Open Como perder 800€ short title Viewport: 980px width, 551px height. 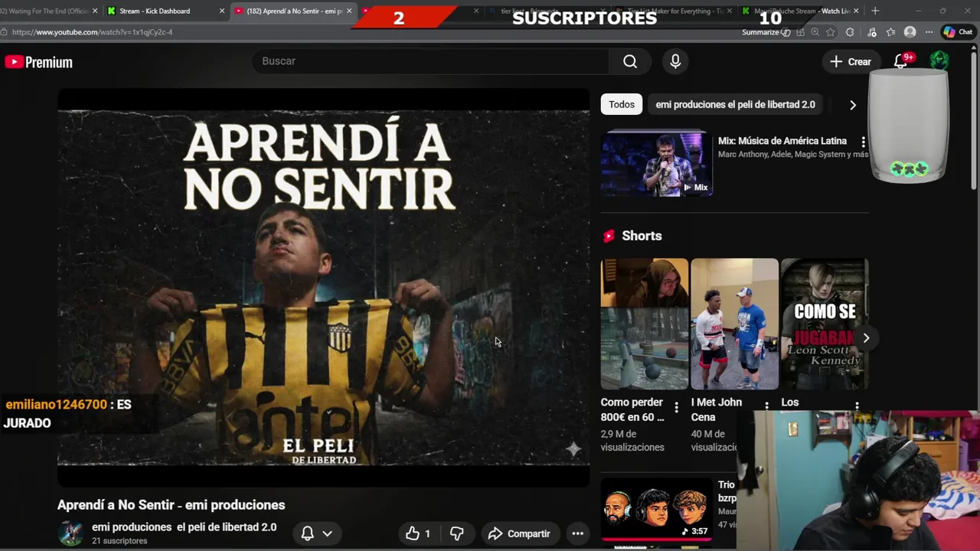tap(632, 409)
